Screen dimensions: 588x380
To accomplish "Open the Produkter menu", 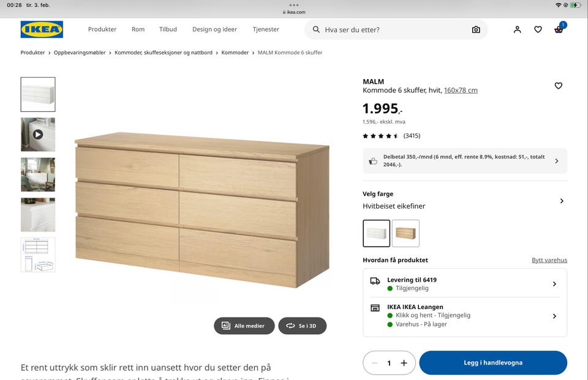I will (x=102, y=29).
